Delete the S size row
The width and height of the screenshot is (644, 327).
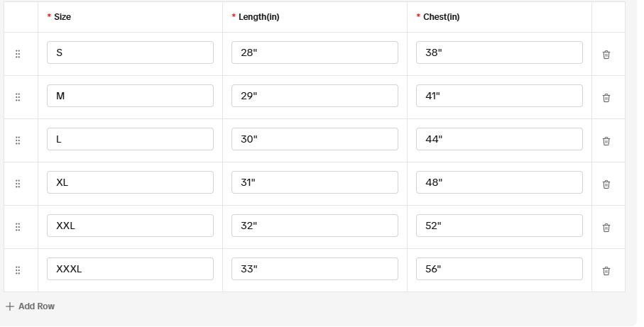606,55
